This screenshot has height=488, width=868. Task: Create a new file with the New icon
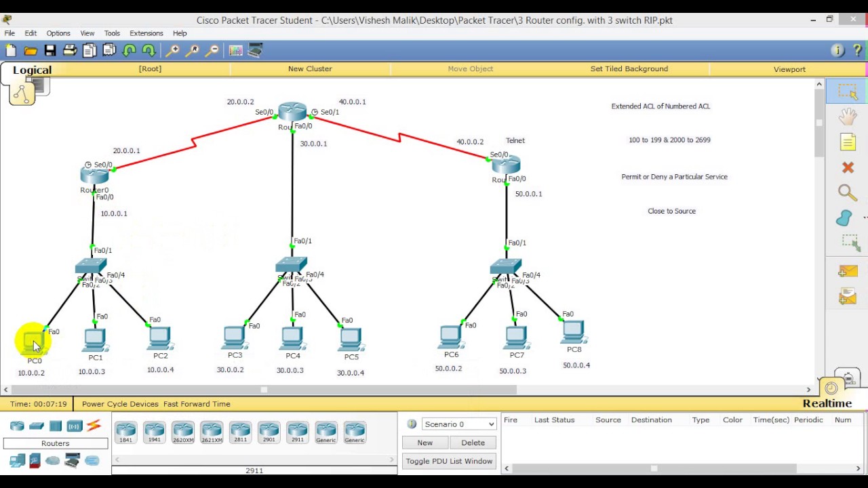tap(11, 50)
